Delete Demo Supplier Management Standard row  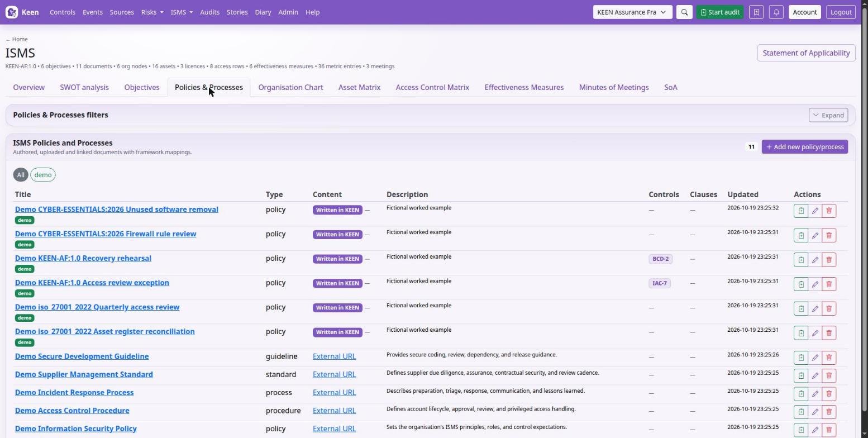click(829, 375)
